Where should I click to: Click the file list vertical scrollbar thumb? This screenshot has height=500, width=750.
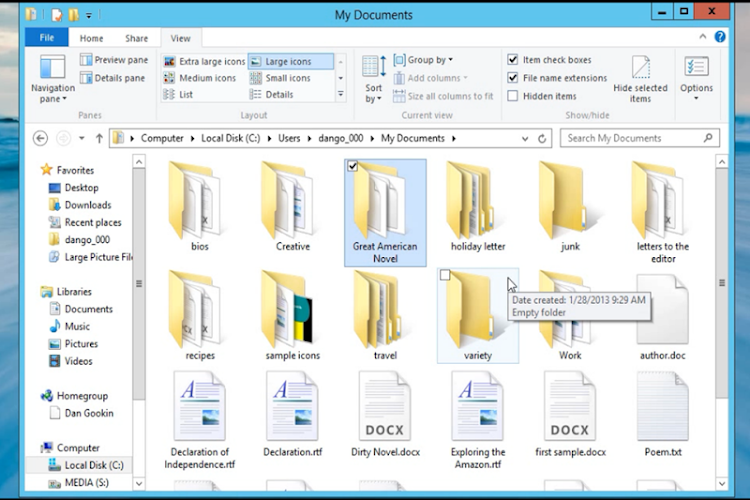(x=722, y=283)
